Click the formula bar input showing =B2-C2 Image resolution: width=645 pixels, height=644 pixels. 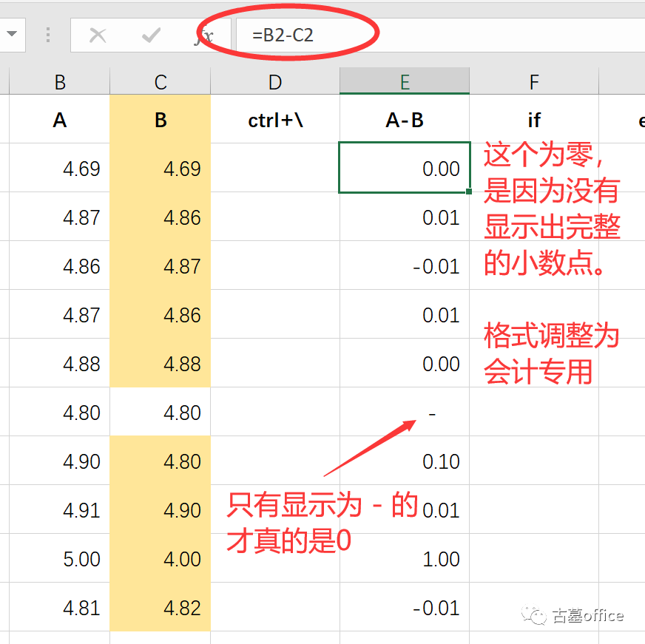440,35
